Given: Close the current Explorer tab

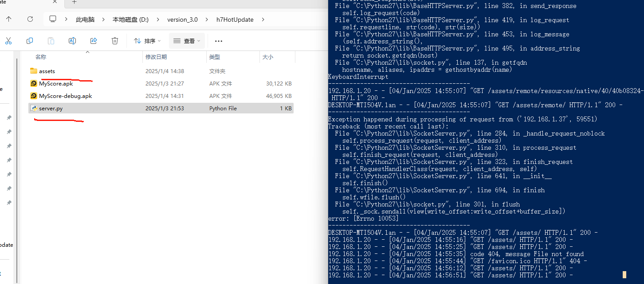Looking at the screenshot, I should click(x=55, y=2).
